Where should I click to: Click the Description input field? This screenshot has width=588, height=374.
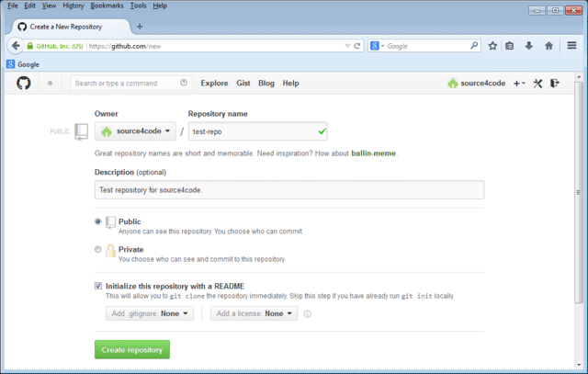[289, 190]
